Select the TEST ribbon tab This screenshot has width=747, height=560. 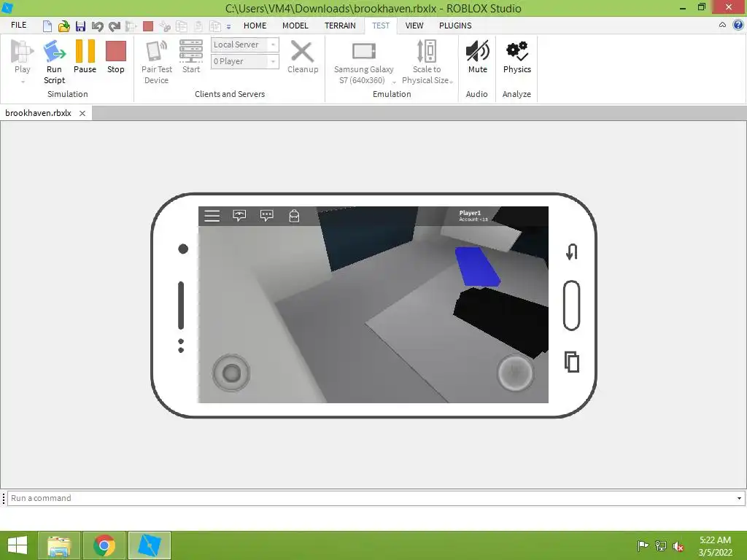pos(381,26)
